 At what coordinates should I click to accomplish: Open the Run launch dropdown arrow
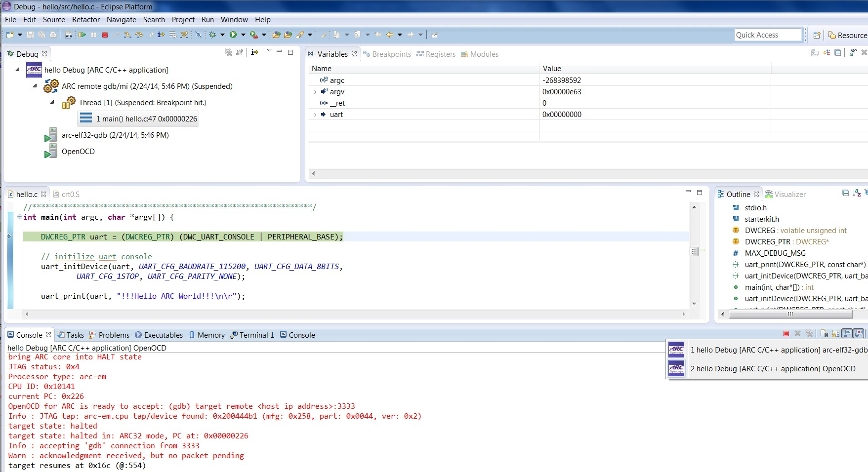(243, 35)
